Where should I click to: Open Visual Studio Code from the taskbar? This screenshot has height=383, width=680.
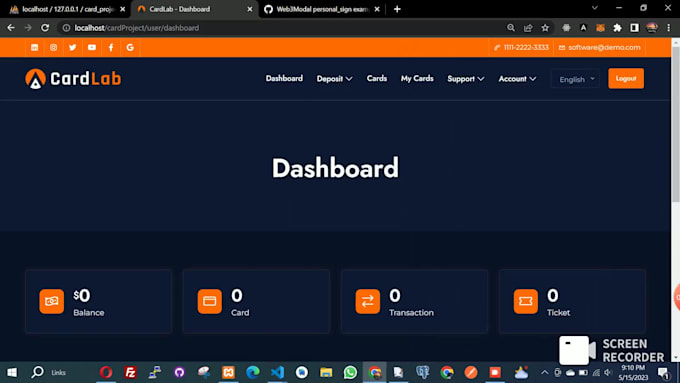[277, 372]
